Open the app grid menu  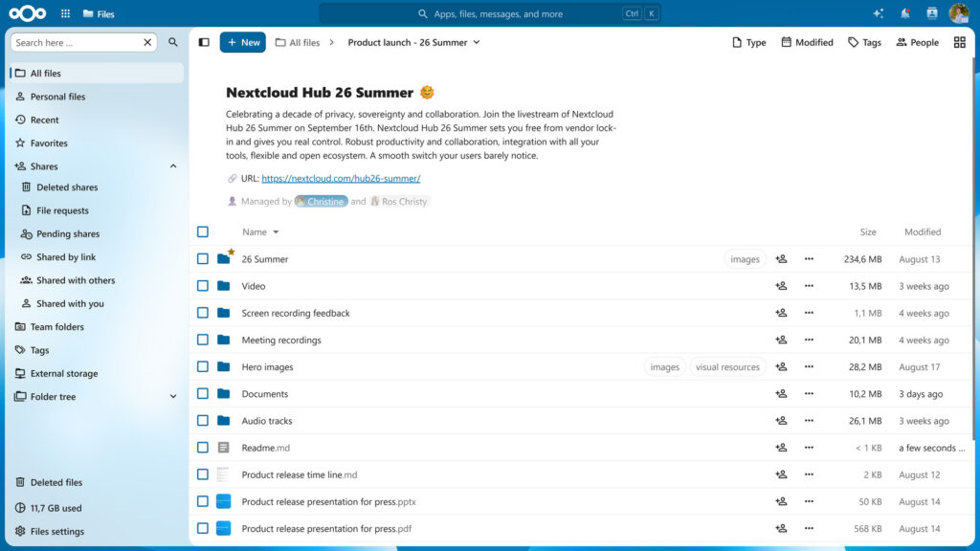click(66, 13)
